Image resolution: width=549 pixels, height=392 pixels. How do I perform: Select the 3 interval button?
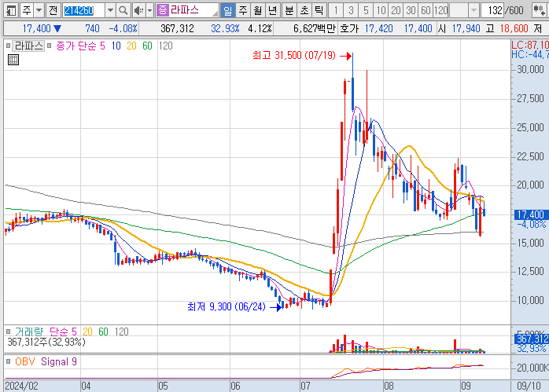pyautogui.click(x=351, y=10)
